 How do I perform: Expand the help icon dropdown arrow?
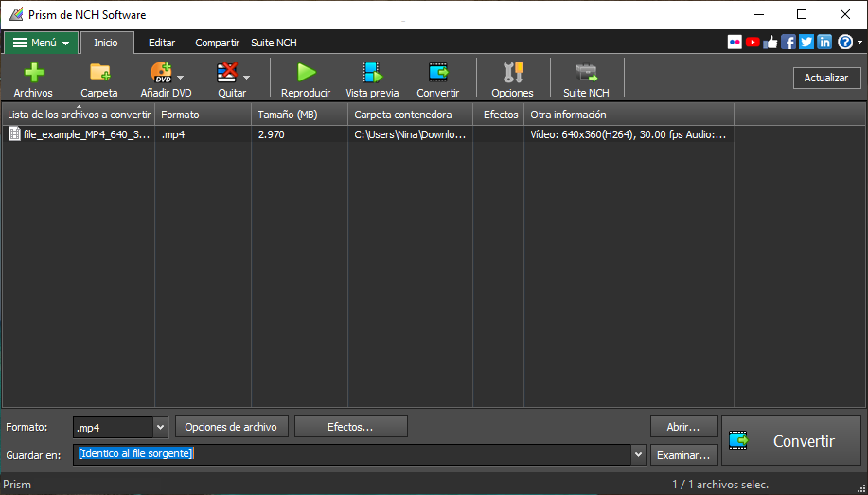click(859, 42)
